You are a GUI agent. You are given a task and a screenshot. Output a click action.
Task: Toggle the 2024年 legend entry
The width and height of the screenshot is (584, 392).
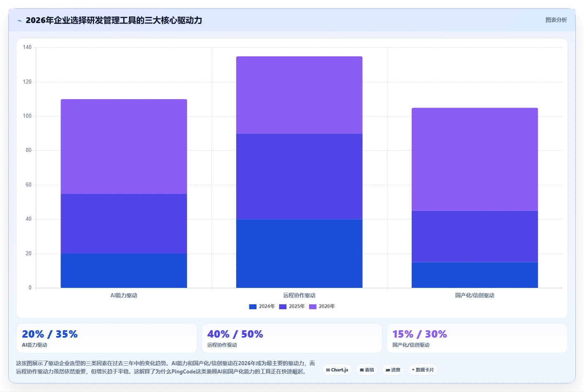262,306
